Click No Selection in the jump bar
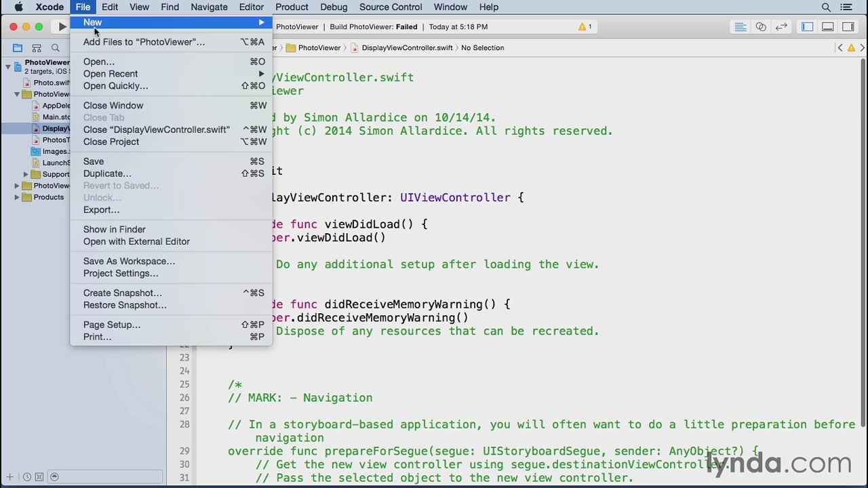This screenshot has height=488, width=868. point(482,47)
